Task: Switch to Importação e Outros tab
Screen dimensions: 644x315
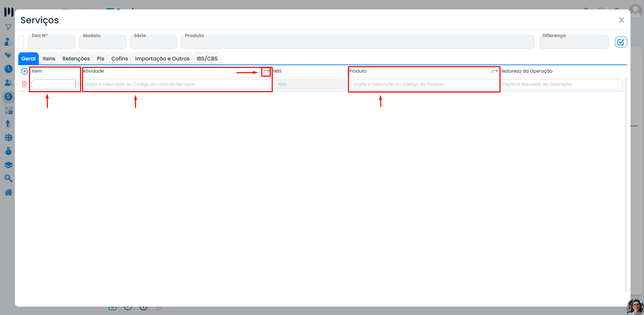Action: 162,59
